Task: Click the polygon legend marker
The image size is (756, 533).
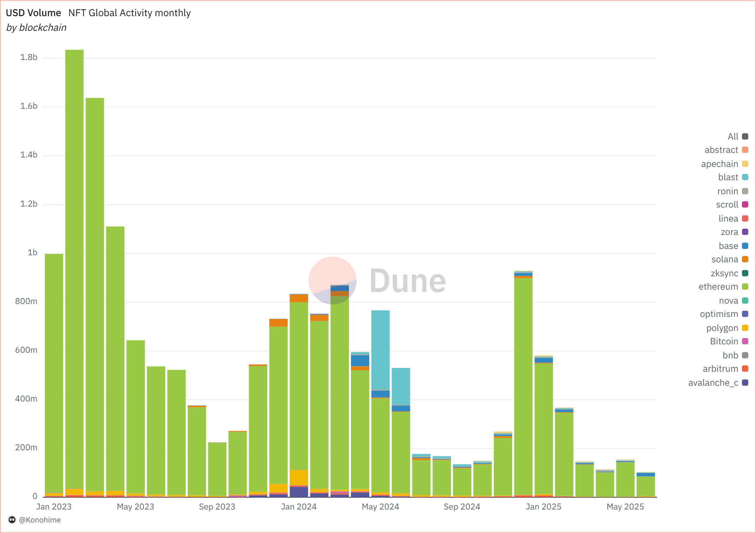Action: point(745,328)
